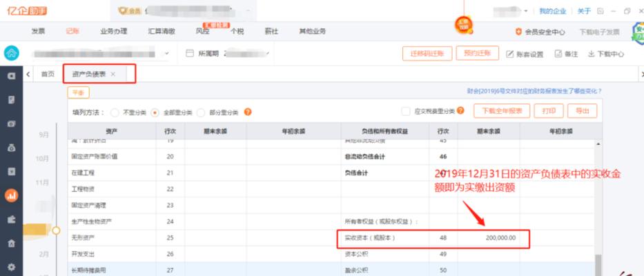Open the 关于 link
This screenshot has height=276, width=644.
pos(584,11)
